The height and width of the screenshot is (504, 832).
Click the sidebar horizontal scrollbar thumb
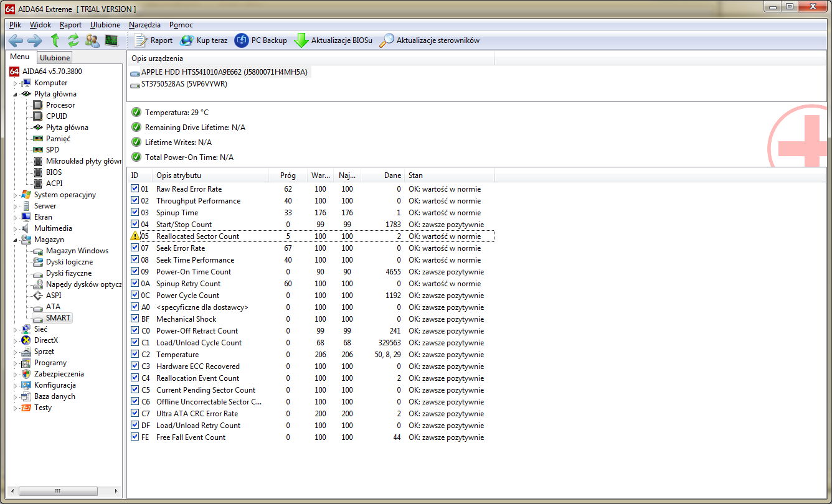point(58,492)
